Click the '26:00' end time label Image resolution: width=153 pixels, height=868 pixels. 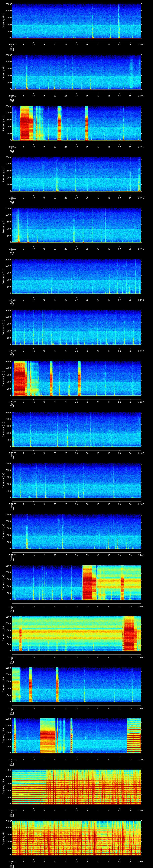(x=141, y=197)
